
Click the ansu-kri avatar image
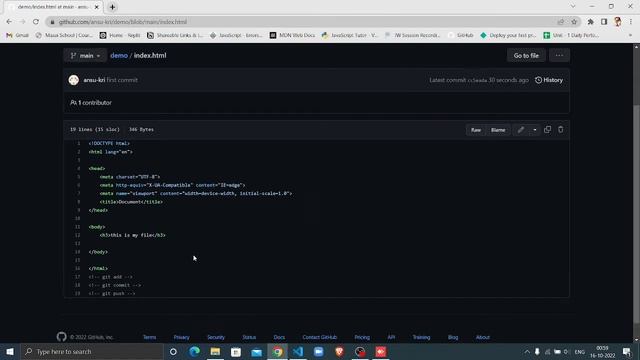pyautogui.click(x=74, y=80)
